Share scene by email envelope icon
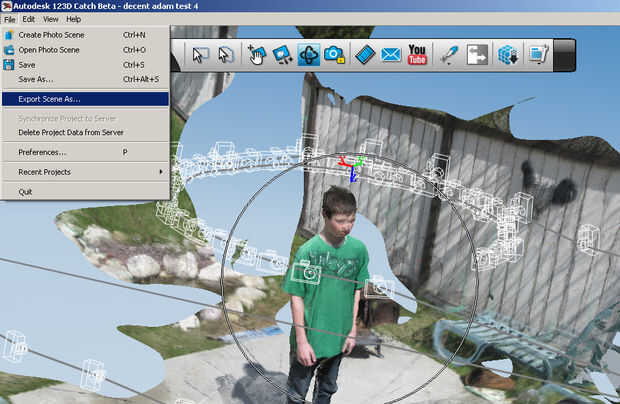Image resolution: width=620 pixels, height=404 pixels. pyautogui.click(x=391, y=55)
